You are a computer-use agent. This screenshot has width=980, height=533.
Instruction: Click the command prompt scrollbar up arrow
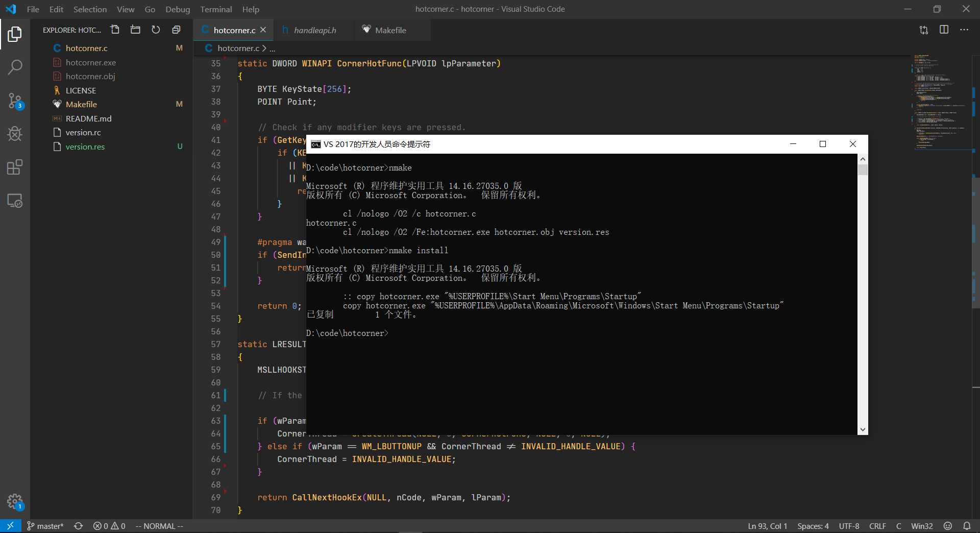click(x=863, y=159)
